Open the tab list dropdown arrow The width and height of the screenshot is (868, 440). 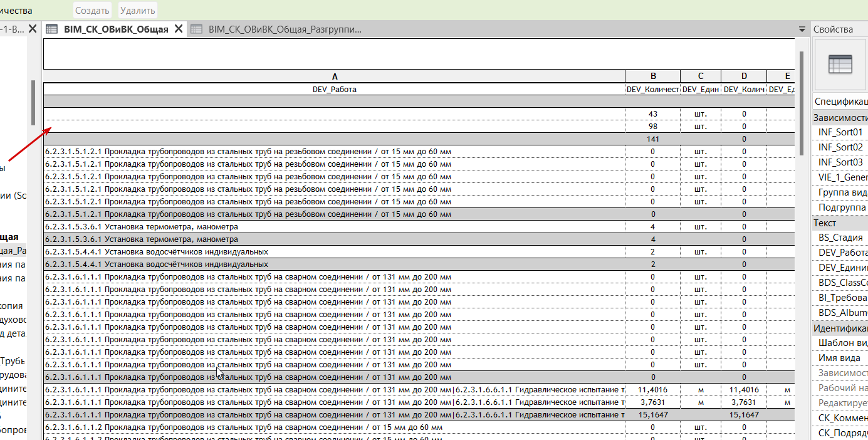point(802,29)
